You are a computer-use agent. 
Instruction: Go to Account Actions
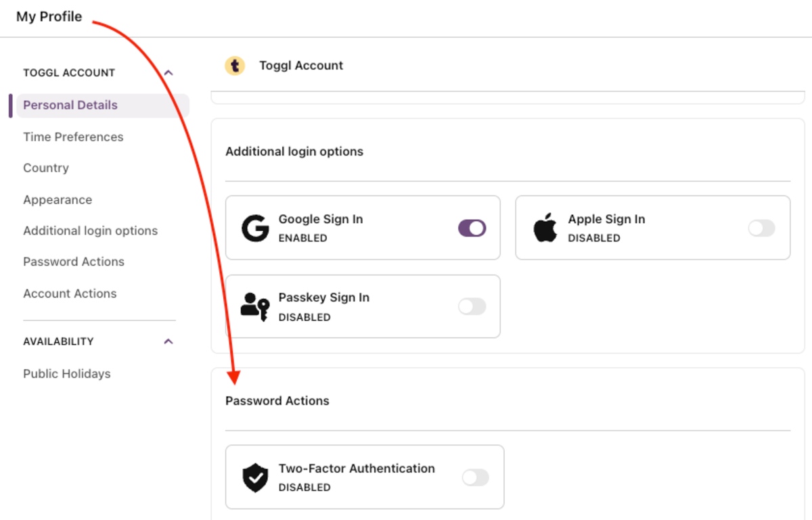point(70,293)
